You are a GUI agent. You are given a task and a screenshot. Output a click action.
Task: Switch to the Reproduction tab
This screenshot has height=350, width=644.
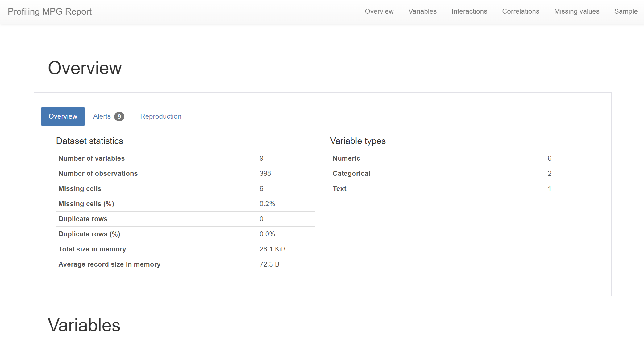[160, 116]
